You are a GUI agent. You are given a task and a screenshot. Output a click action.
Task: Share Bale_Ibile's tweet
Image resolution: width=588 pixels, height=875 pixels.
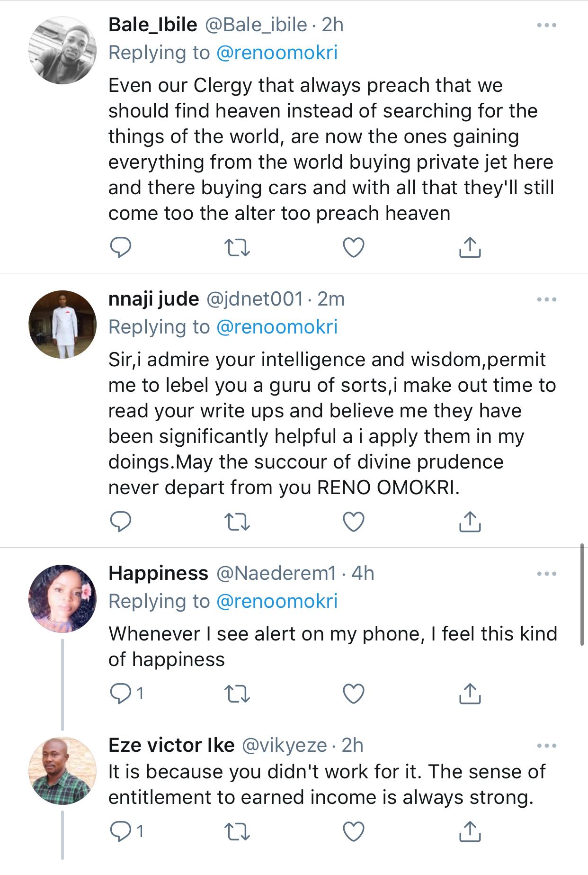[470, 247]
